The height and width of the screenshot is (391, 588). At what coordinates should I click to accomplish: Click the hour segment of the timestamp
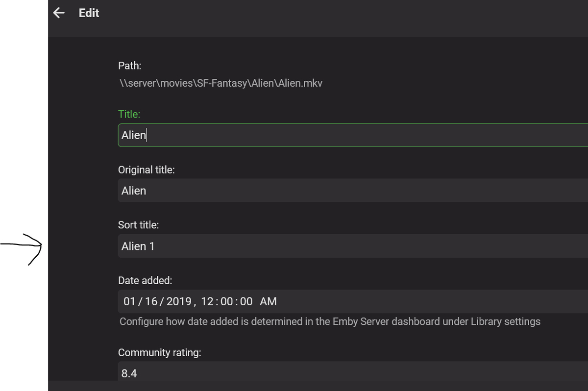pos(207,301)
